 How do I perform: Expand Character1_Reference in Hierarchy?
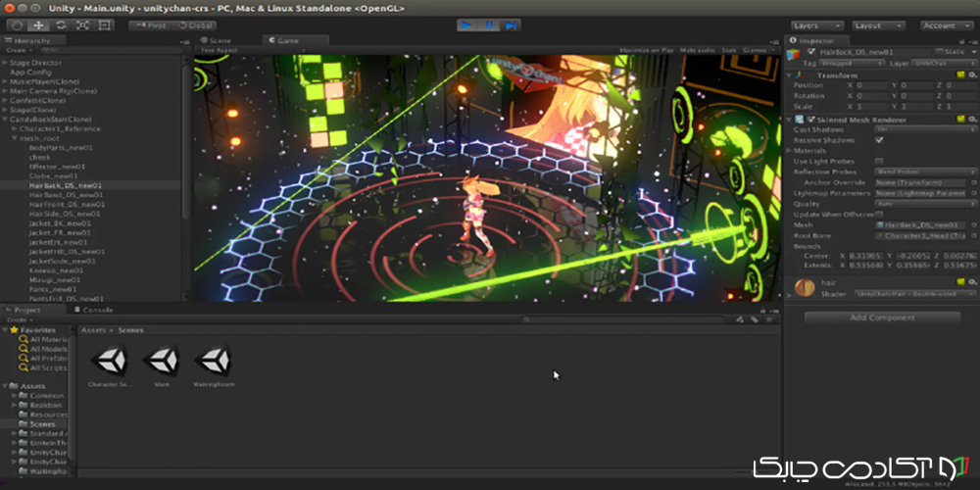point(15,128)
